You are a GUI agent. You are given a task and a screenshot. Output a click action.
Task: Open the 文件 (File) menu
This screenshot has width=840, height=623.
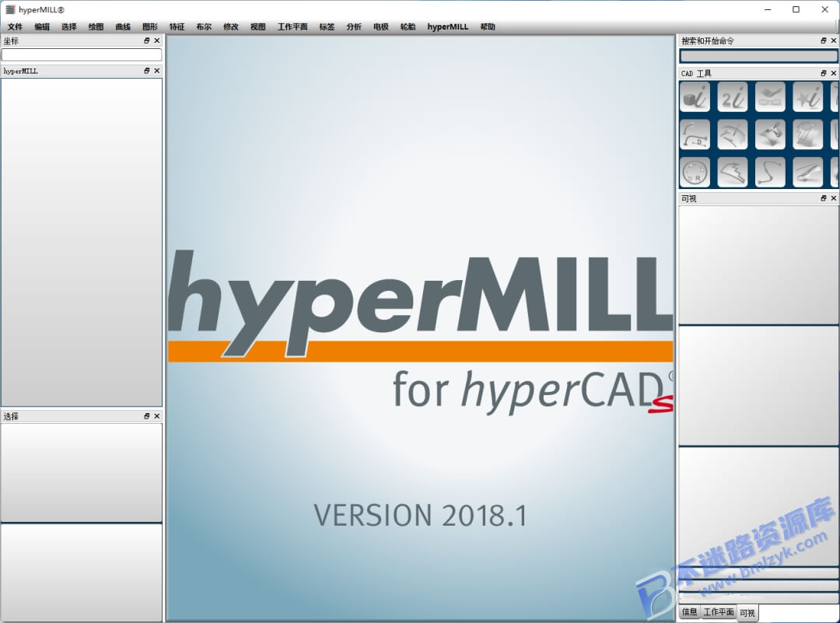15,26
